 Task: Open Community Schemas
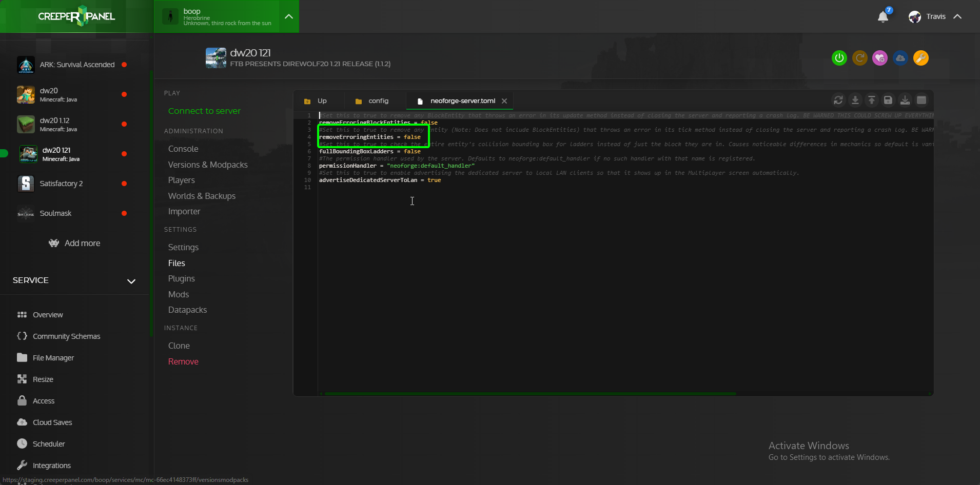pos(58,336)
